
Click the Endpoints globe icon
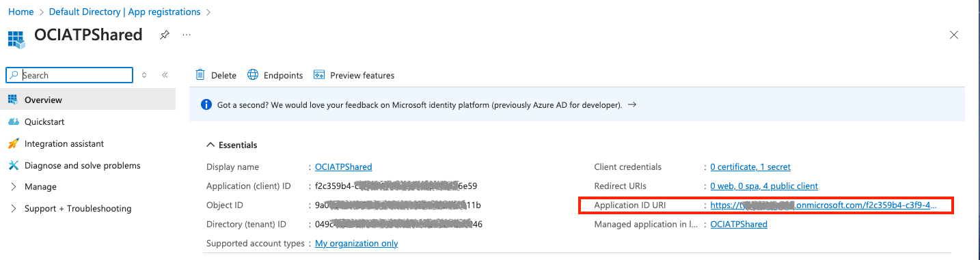[253, 75]
